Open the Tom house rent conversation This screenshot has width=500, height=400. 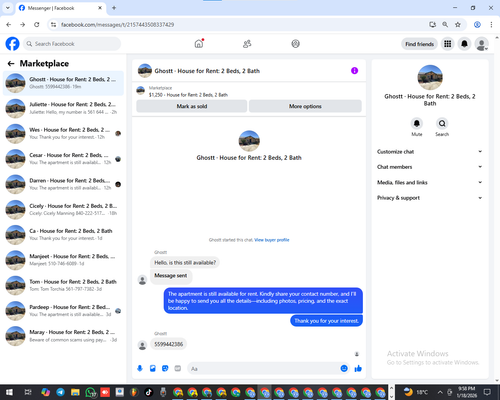click(63, 285)
